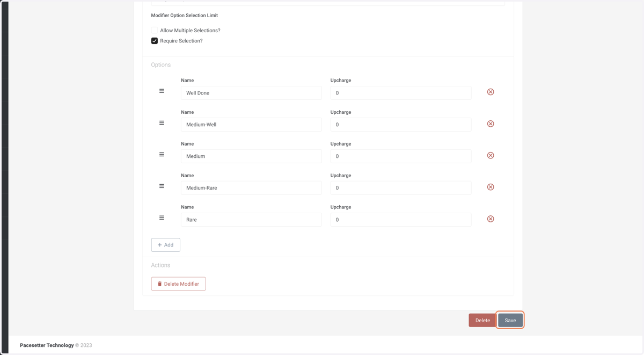Click the reorder handle next to Medium
Viewport: 644px width, 355px height.
click(162, 155)
